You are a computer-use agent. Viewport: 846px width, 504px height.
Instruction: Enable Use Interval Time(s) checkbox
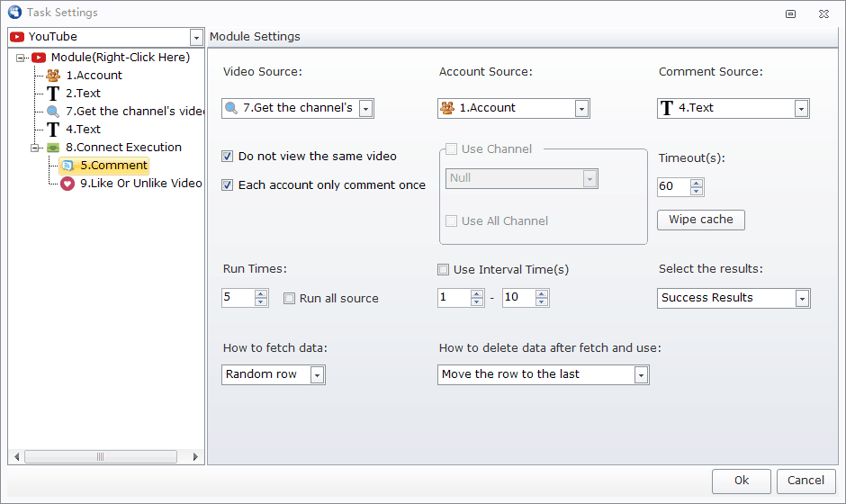tap(443, 270)
